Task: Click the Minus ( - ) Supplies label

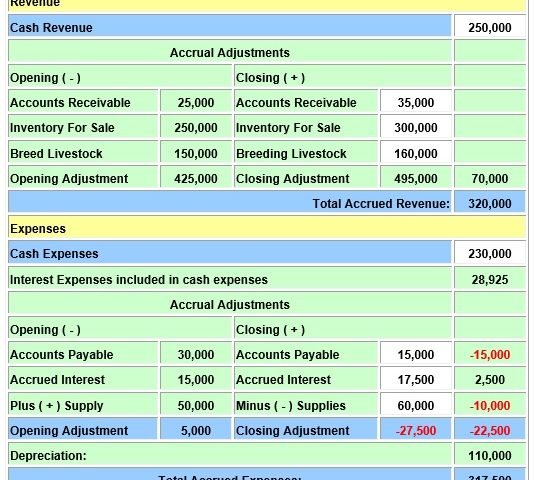Action: (291, 406)
